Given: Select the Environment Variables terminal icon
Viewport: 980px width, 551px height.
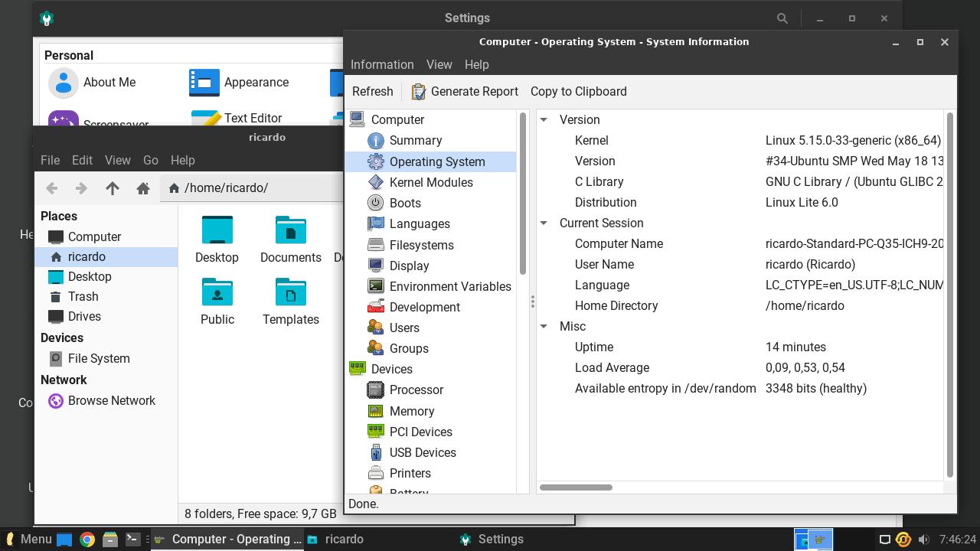Looking at the screenshot, I should (x=375, y=286).
